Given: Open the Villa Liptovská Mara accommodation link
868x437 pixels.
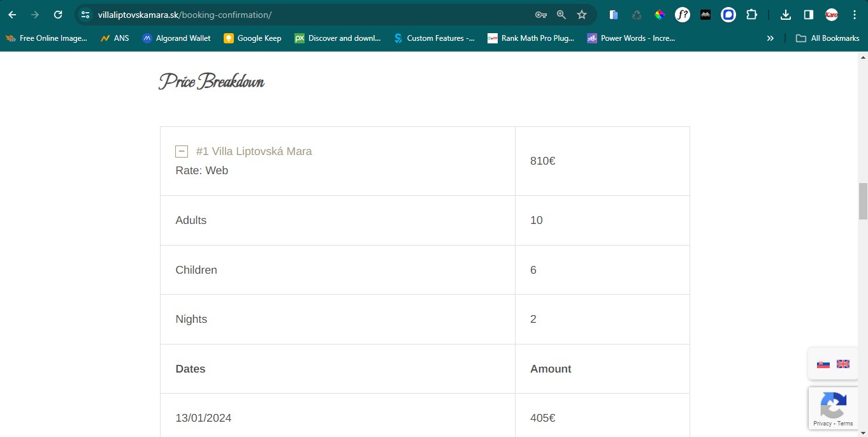Looking at the screenshot, I should click(x=254, y=151).
